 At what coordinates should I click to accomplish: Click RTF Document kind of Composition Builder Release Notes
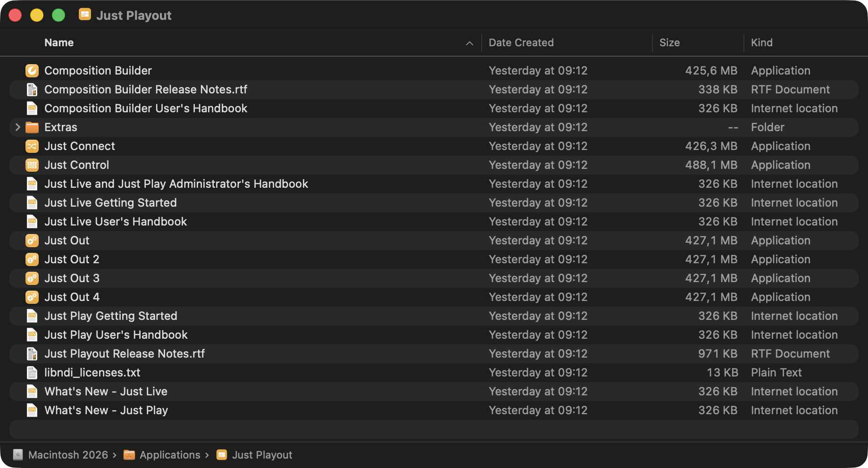(790, 90)
